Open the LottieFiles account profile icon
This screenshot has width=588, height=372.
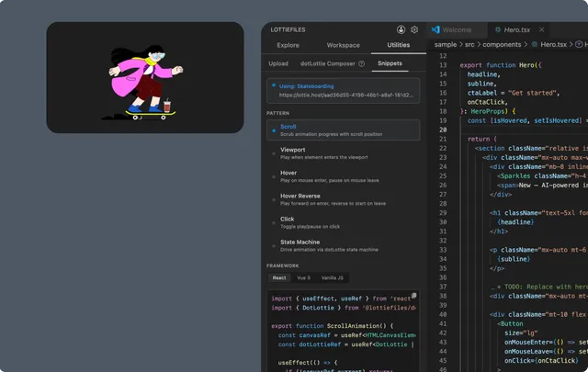tap(401, 29)
